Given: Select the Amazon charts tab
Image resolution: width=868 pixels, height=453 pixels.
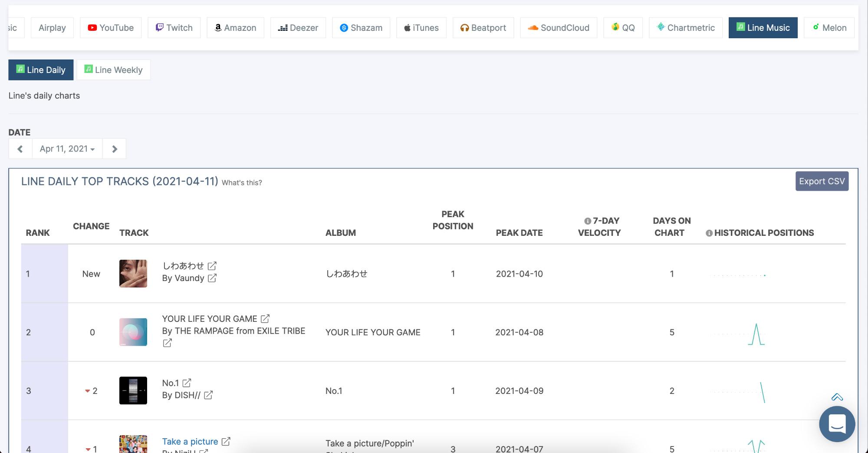Looking at the screenshot, I should [x=235, y=28].
